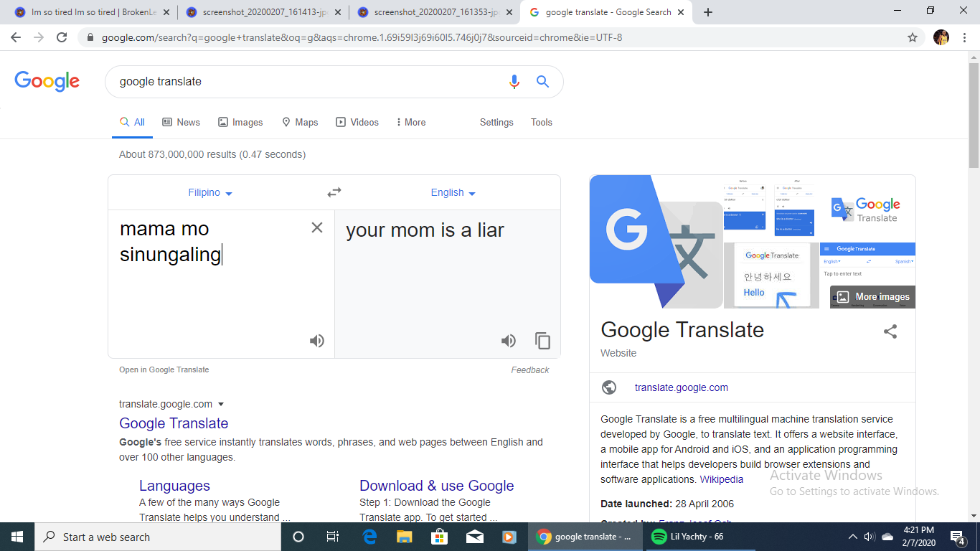Show hidden system tray icons

pyautogui.click(x=852, y=537)
